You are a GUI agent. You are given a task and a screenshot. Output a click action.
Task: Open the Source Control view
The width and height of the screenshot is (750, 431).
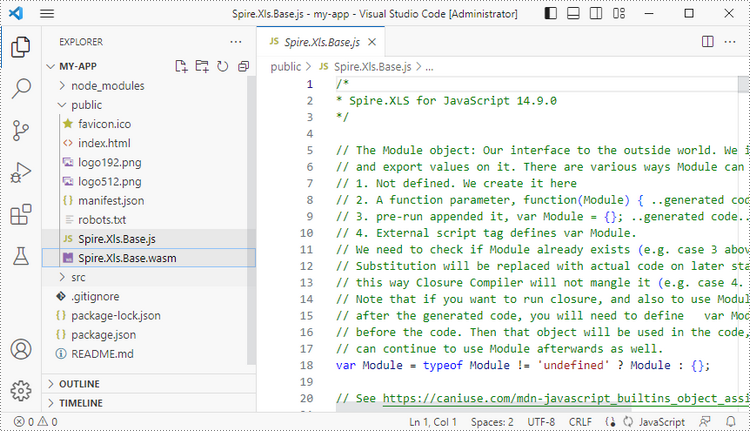point(21,131)
